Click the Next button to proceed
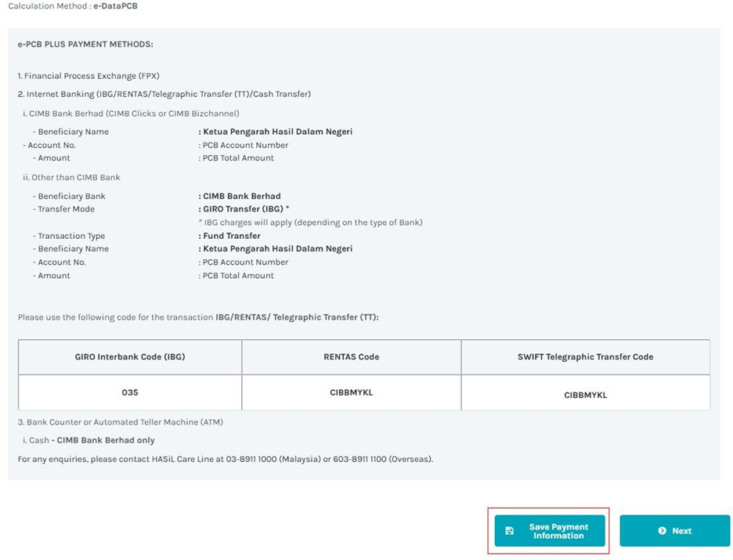733x560 pixels. [675, 530]
